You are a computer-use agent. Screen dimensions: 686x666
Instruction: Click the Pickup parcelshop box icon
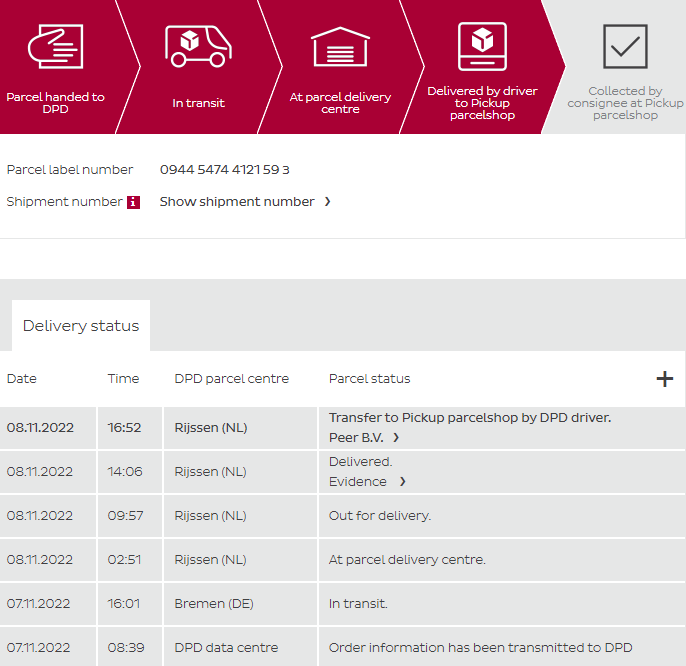[483, 44]
